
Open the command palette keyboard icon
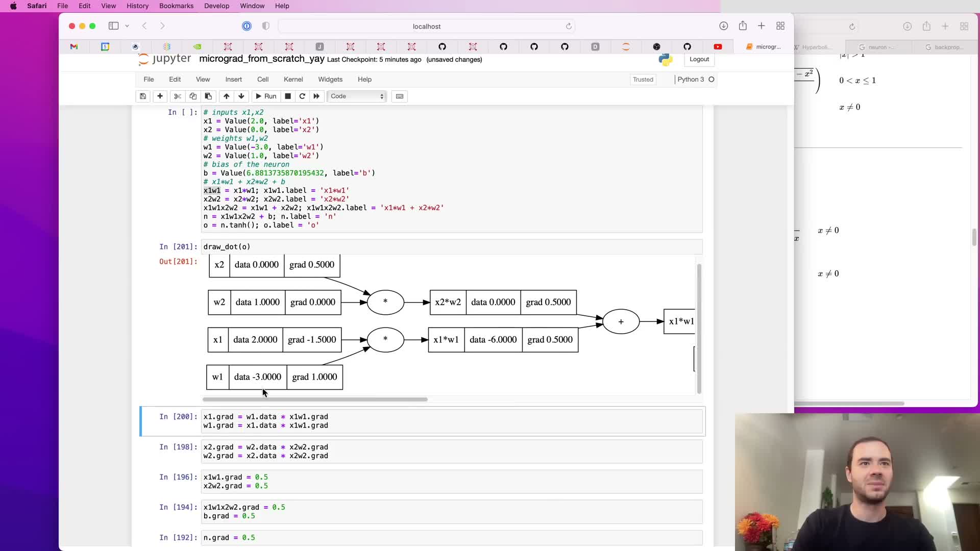pyautogui.click(x=400, y=96)
